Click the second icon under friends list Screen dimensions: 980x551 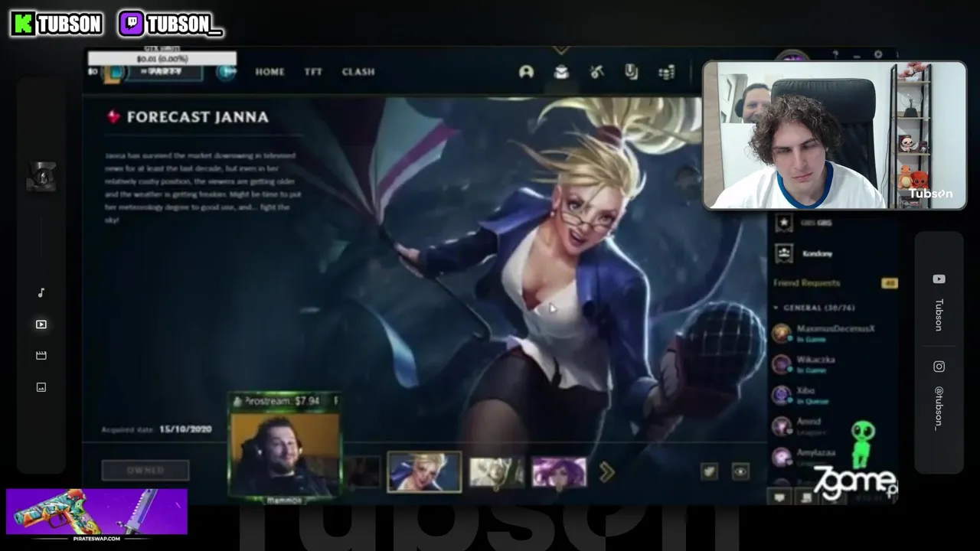click(805, 497)
